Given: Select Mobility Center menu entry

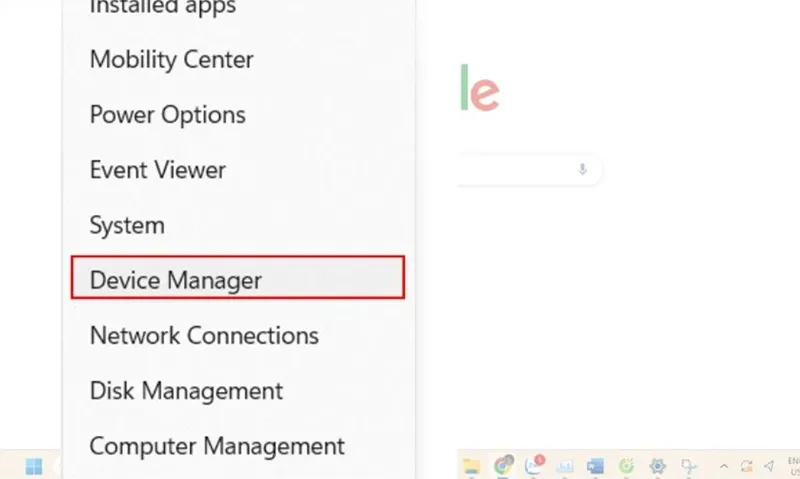Looking at the screenshot, I should [x=171, y=59].
